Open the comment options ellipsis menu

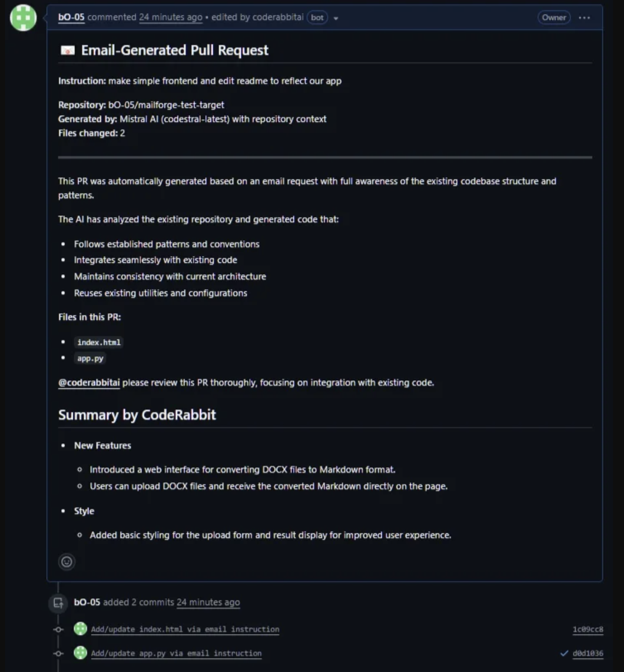pyautogui.click(x=584, y=18)
